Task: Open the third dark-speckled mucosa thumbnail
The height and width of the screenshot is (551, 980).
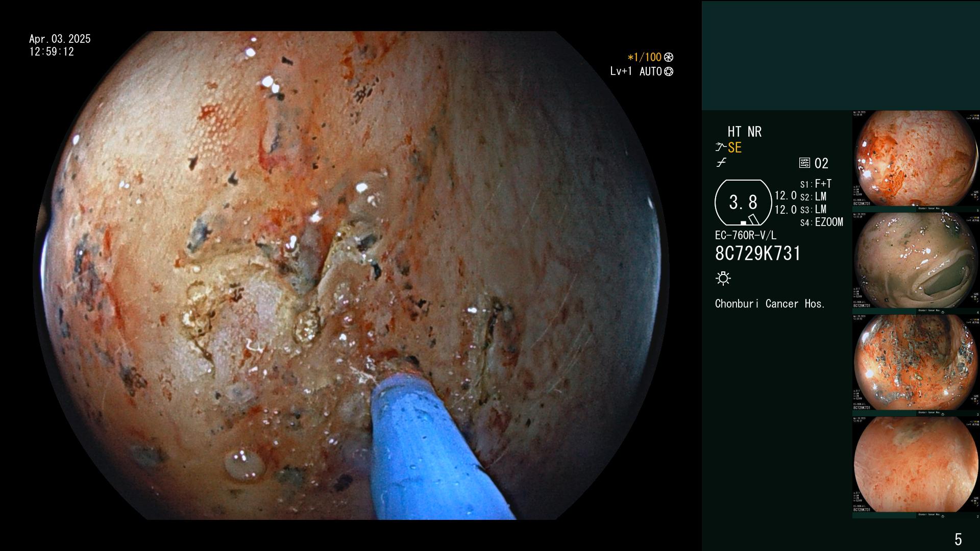Action: click(915, 363)
